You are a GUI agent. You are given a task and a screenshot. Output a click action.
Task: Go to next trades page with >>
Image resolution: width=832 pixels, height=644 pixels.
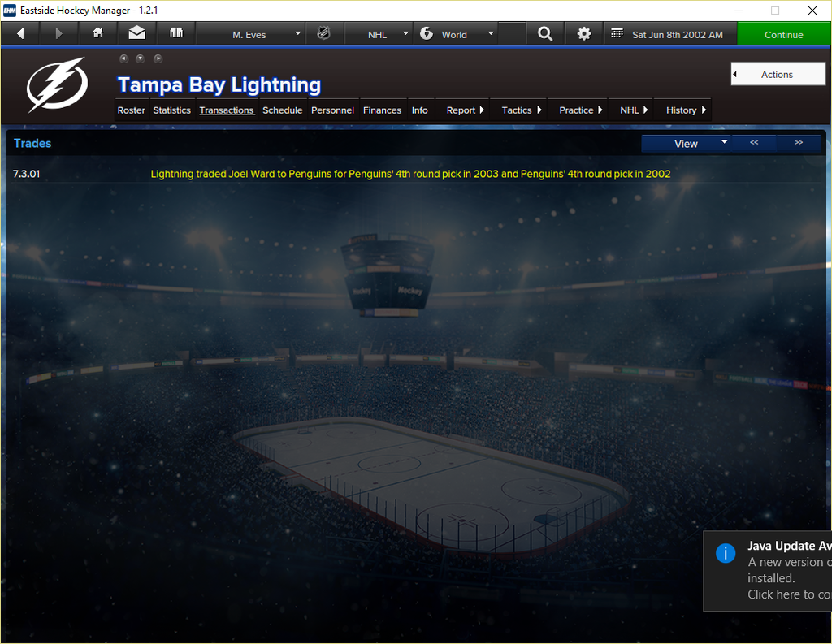click(799, 143)
